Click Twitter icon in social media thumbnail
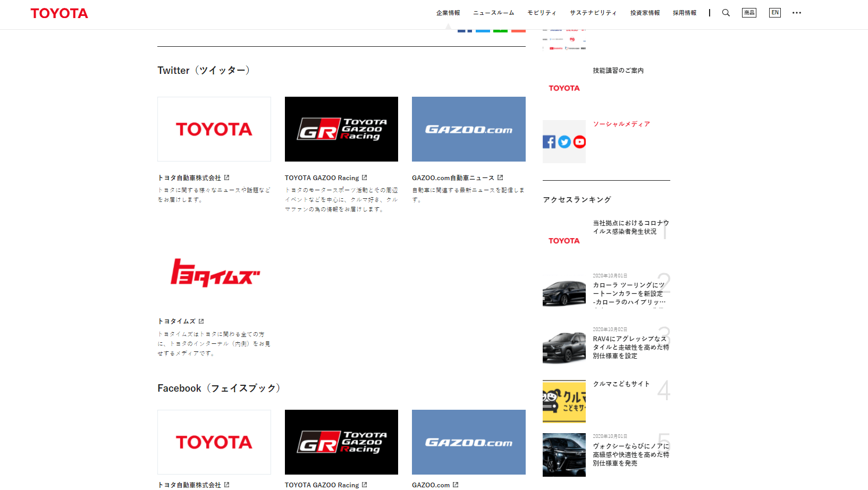The height and width of the screenshot is (490, 868). pos(564,142)
